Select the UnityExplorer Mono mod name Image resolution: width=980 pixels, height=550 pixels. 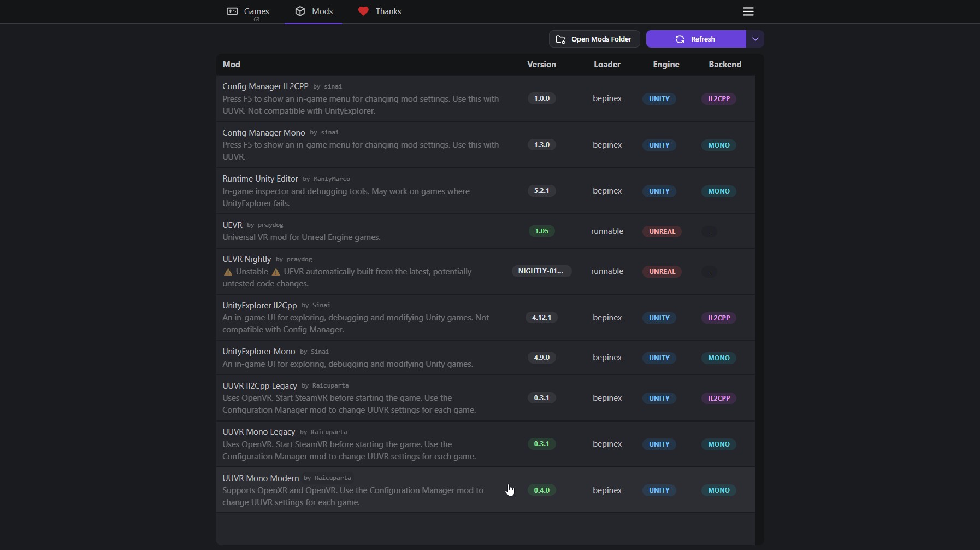point(259,352)
